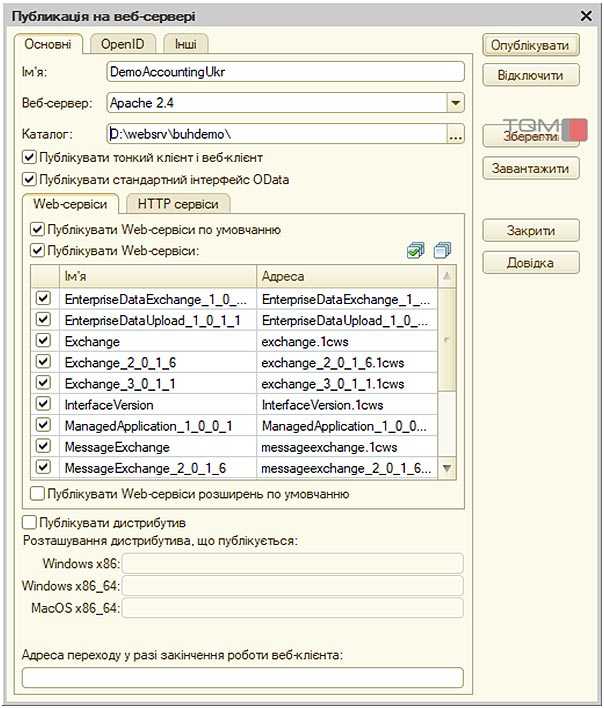Image resolution: width=604 pixels, height=708 pixels.
Task: Click the check all web services icon
Action: pyautogui.click(x=416, y=251)
